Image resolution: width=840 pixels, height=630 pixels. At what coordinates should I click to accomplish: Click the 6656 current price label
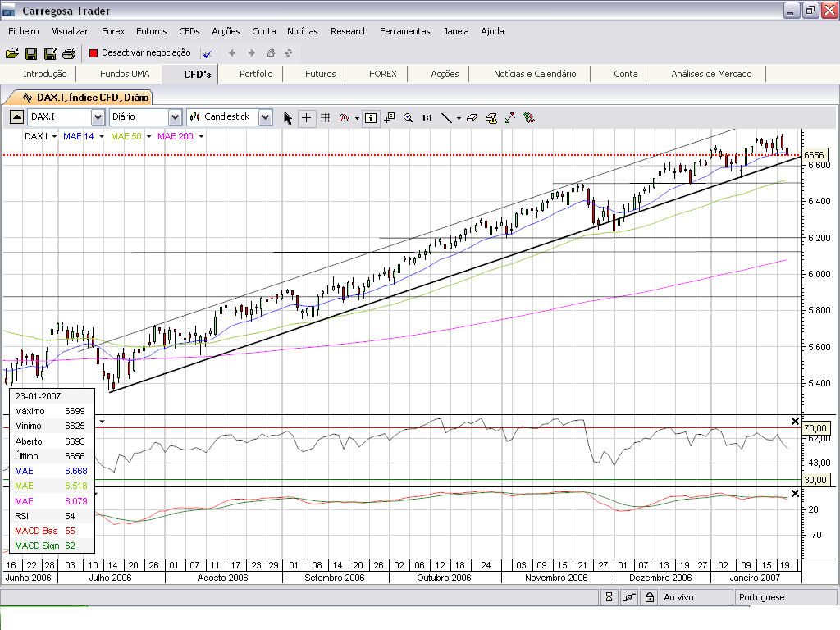click(815, 155)
